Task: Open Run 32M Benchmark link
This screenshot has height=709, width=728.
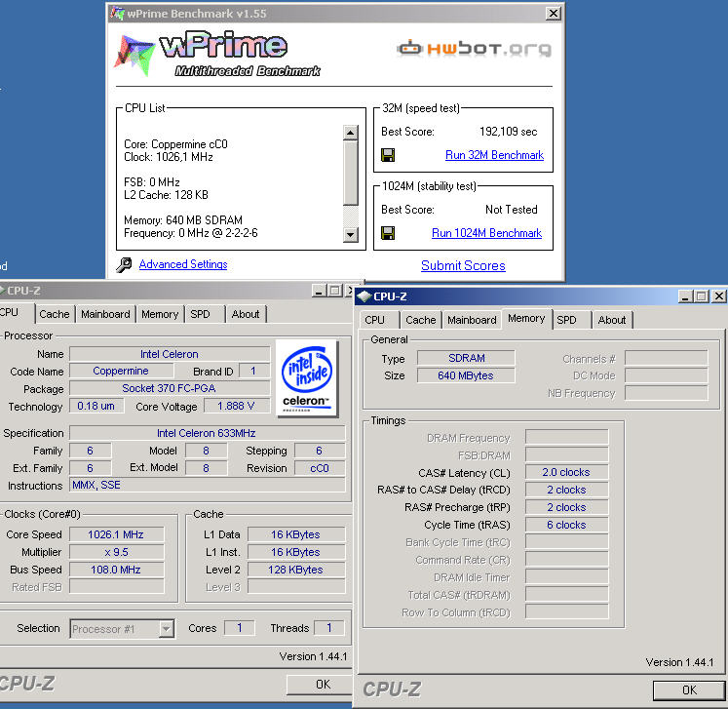Action: point(494,155)
